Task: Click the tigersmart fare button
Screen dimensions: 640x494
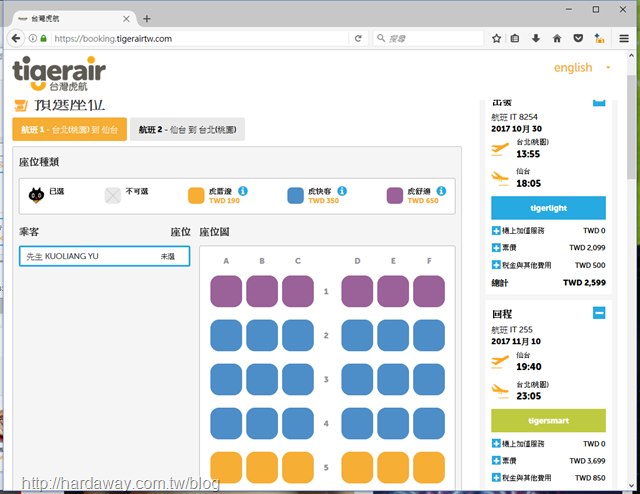Action: coord(548,421)
